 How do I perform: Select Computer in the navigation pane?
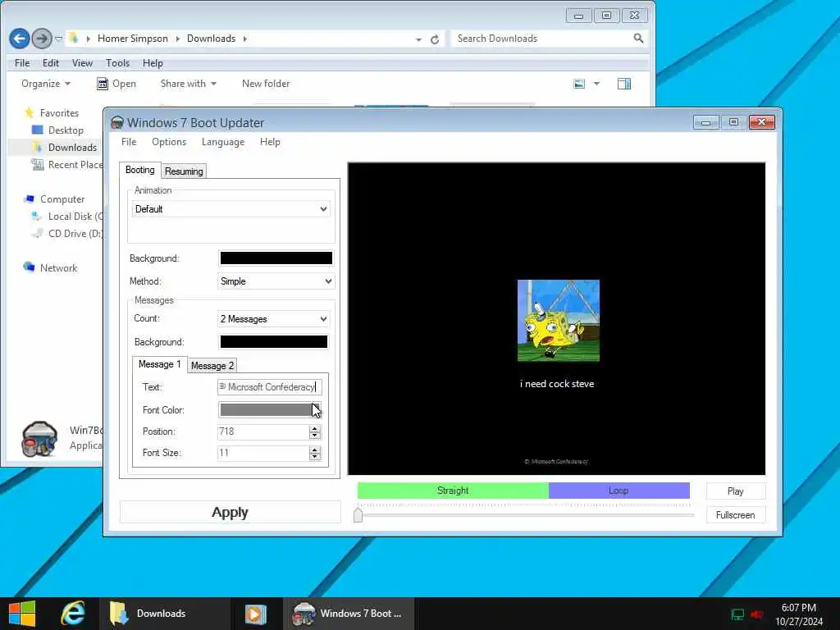coord(62,199)
